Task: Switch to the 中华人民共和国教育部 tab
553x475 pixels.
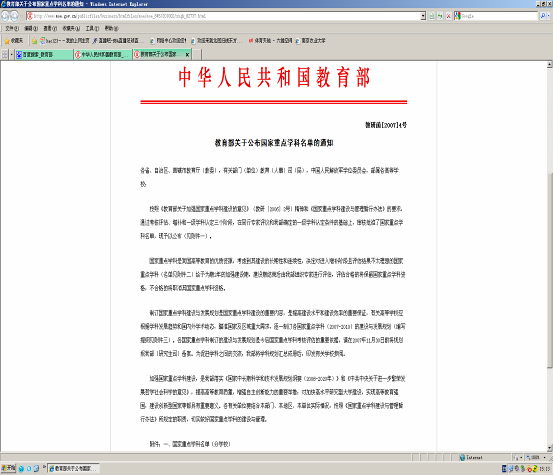Action: click(x=103, y=54)
